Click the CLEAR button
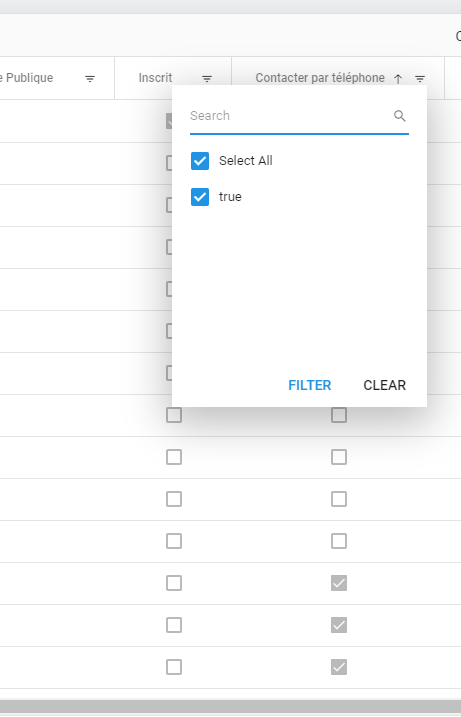The width and height of the screenshot is (461, 717). pyautogui.click(x=385, y=385)
